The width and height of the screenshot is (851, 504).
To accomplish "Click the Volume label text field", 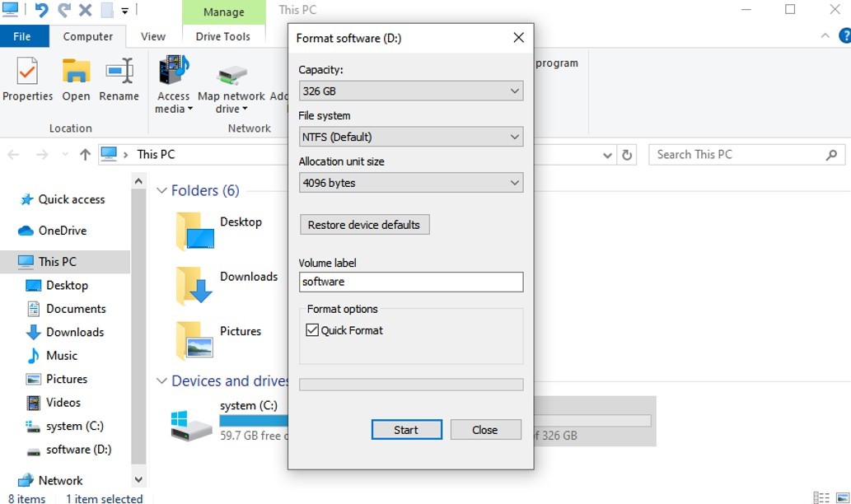I will coord(410,282).
